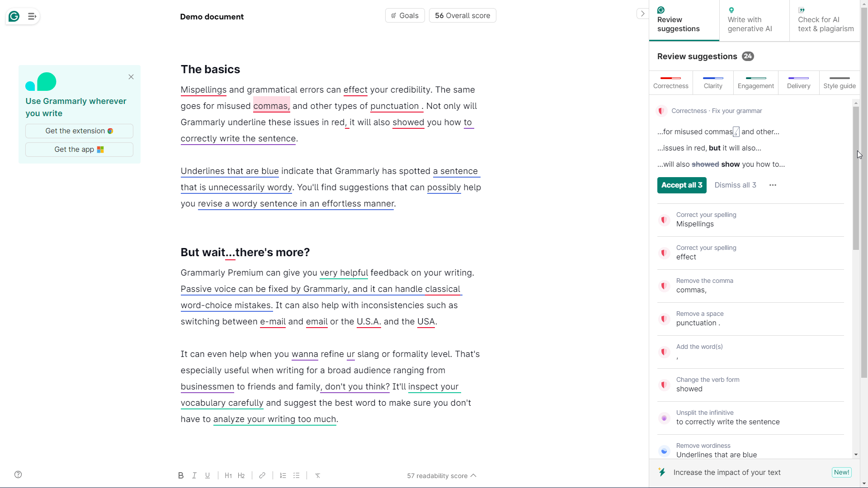Click the underlined word businessmen

208,387
